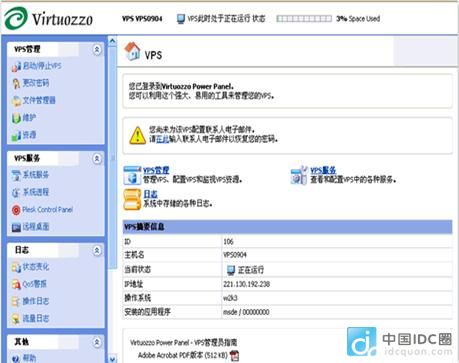Viewport: 459px width, 363px height.
Task: Open the QoS警报 alert icon
Action: [x=16, y=284]
